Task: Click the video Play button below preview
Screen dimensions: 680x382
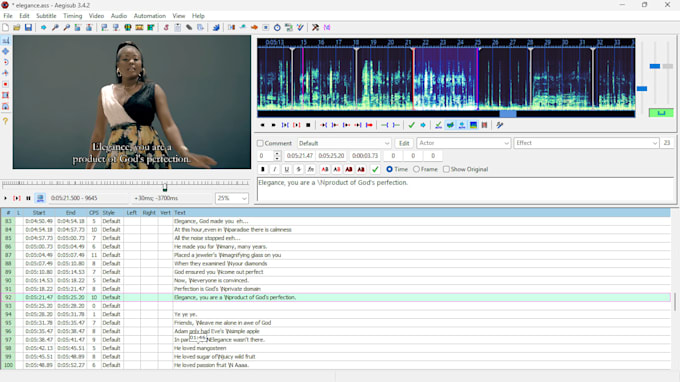Action: click(5, 198)
